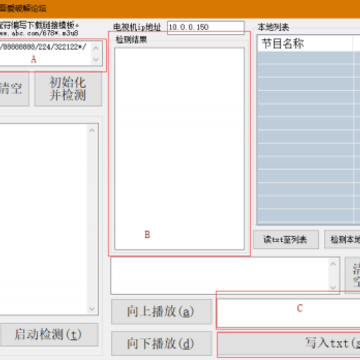Click 向上播放(a) button

tap(161, 312)
